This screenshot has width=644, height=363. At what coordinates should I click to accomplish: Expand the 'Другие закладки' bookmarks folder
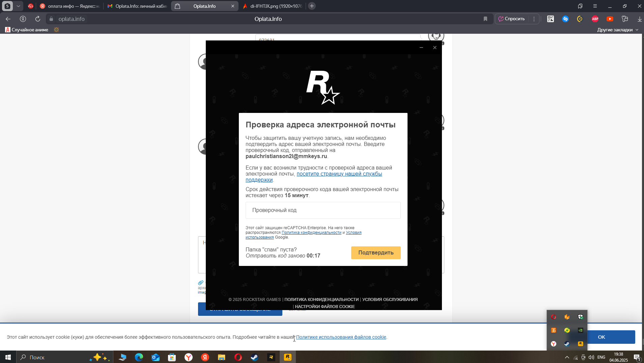coord(618,30)
